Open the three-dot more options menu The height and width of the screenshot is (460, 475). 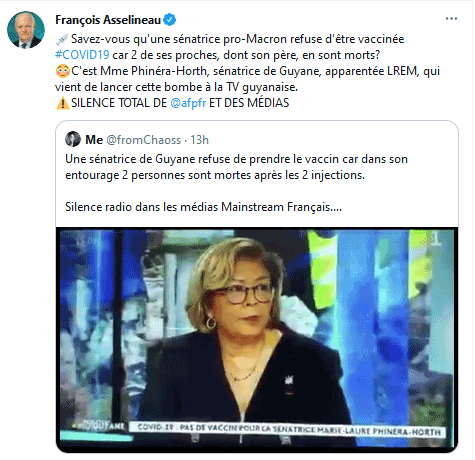click(x=451, y=19)
